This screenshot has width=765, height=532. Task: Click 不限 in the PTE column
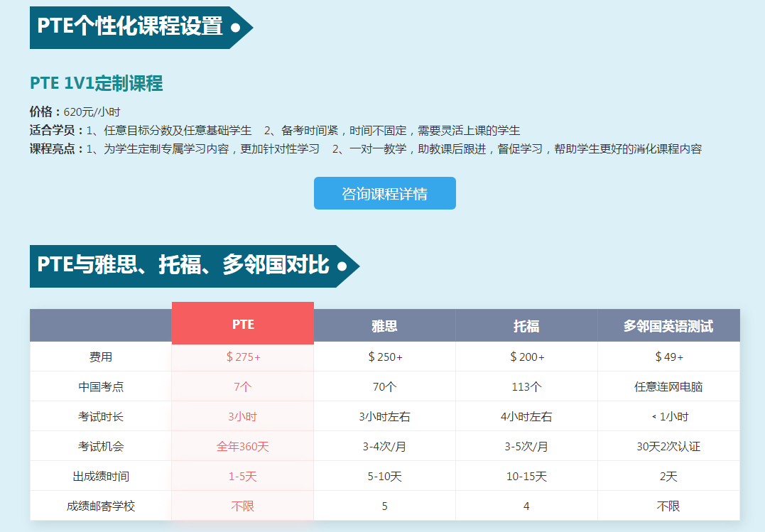[x=243, y=506]
